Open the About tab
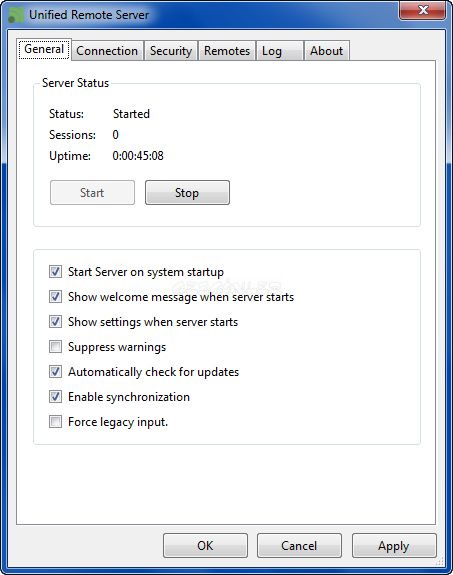This screenshot has width=453, height=575. click(x=326, y=51)
